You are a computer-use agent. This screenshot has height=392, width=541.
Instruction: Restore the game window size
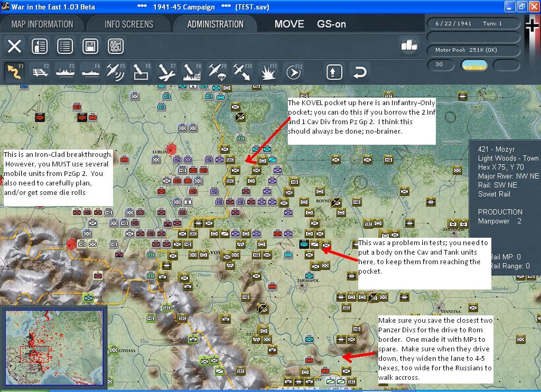[x=521, y=6]
